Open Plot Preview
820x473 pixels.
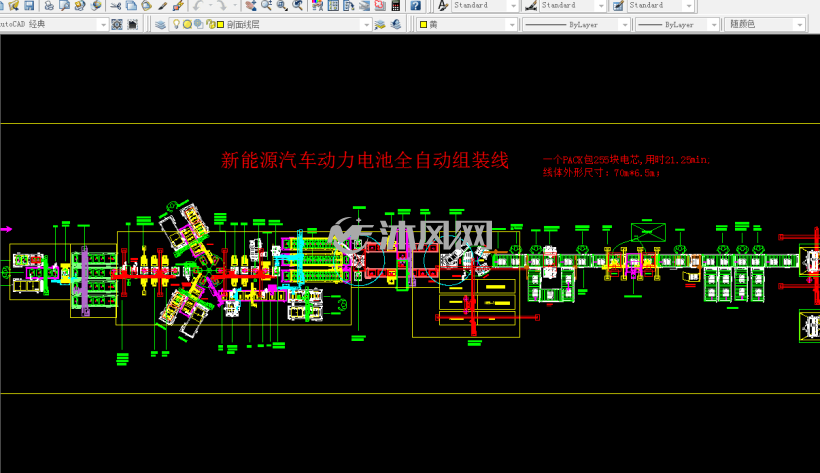64,5
